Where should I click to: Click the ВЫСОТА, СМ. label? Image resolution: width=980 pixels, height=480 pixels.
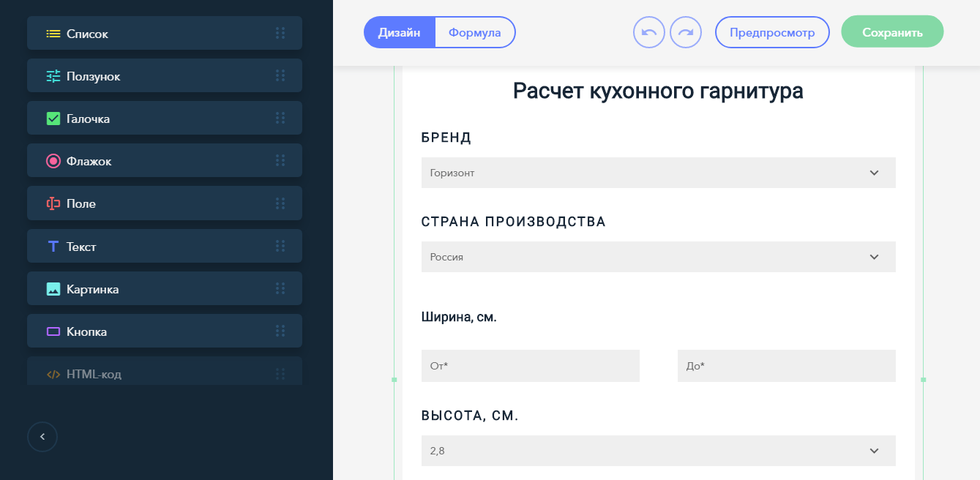(x=470, y=416)
